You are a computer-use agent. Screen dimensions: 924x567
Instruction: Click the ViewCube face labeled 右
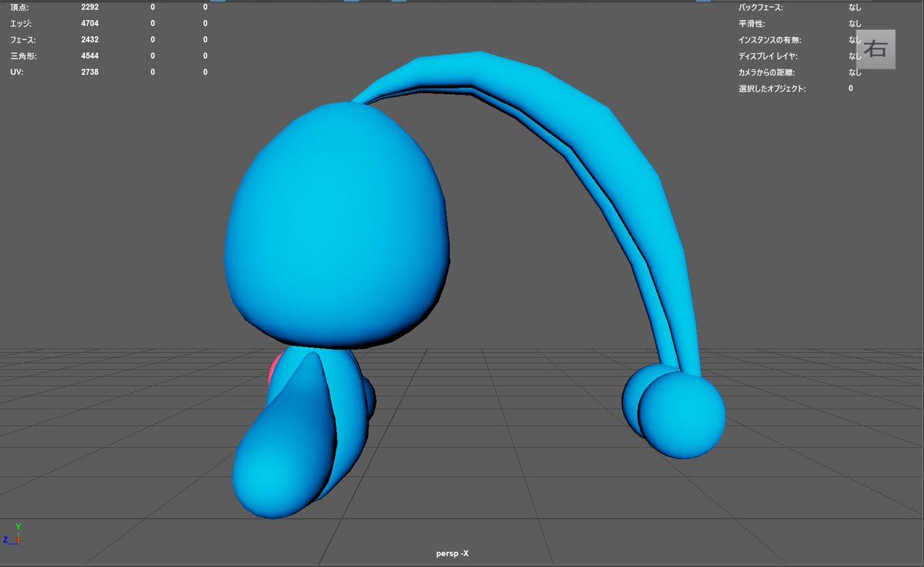pyautogui.click(x=876, y=50)
